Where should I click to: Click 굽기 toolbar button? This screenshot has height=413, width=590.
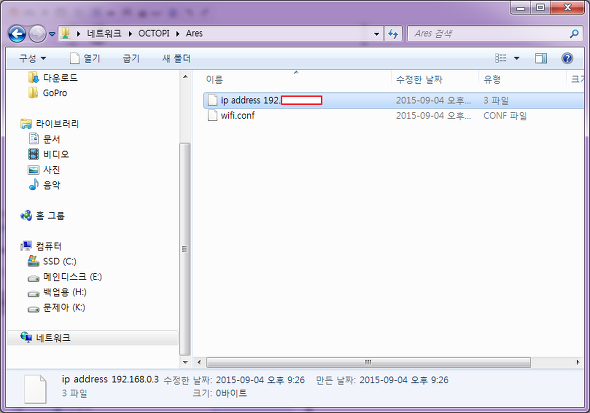click(131, 58)
